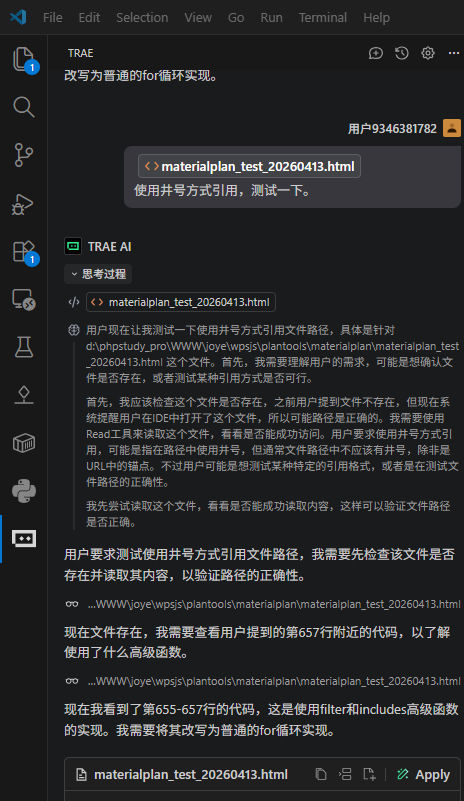Collapse the 思考过程 thinking section
Viewport: 464px width, 801px height.
point(98,274)
